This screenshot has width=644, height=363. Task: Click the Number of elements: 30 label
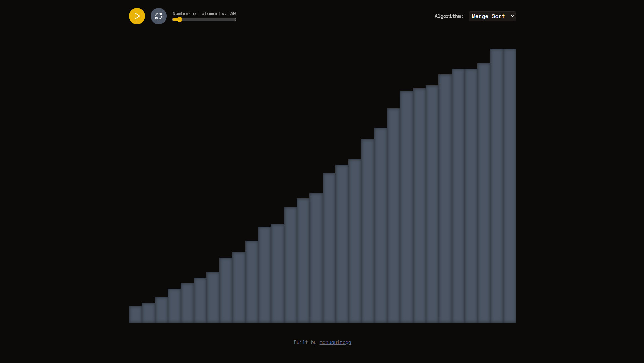pyautogui.click(x=204, y=13)
